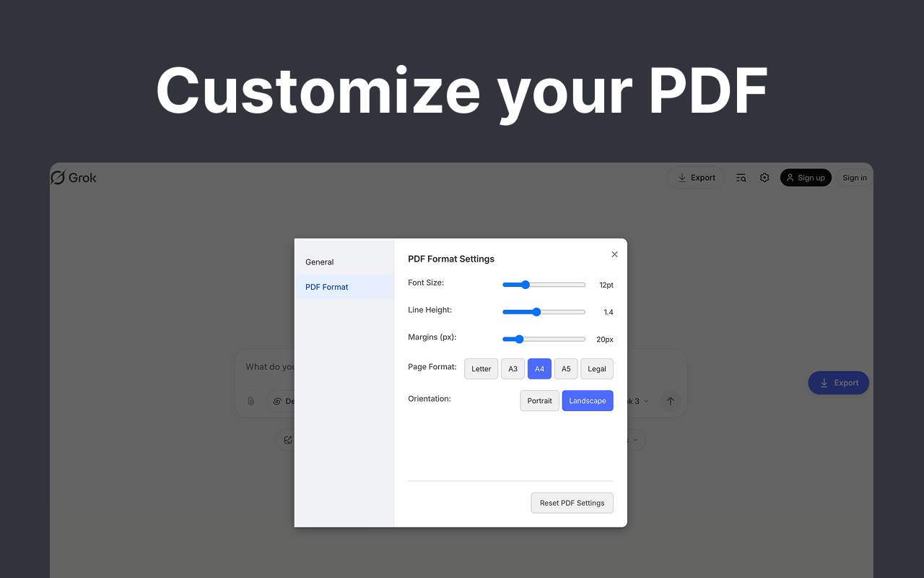The image size is (924, 578).
Task: Open the history search icon in the header
Action: coord(741,178)
